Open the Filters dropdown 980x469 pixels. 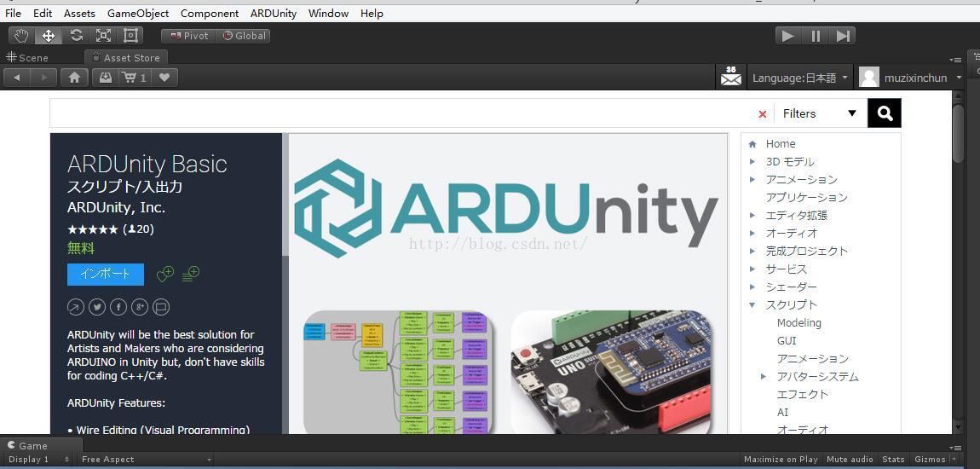pos(820,113)
